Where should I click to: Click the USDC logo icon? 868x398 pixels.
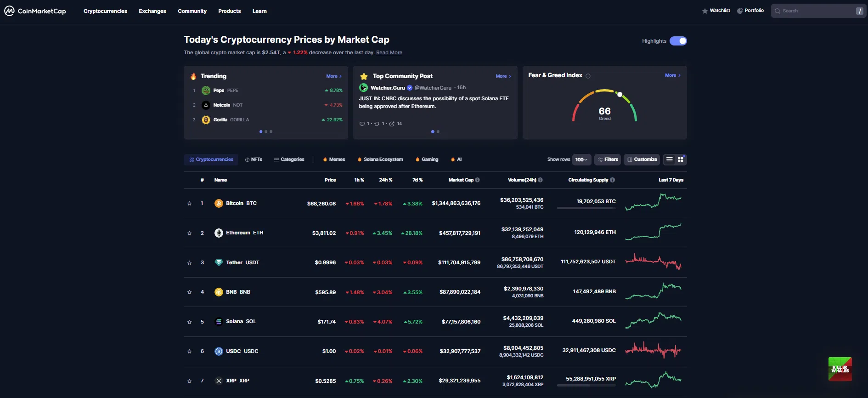219,351
